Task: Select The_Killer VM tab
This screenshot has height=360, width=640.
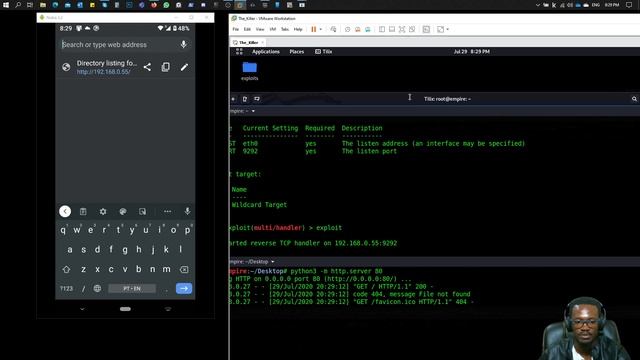Action: tap(248, 42)
